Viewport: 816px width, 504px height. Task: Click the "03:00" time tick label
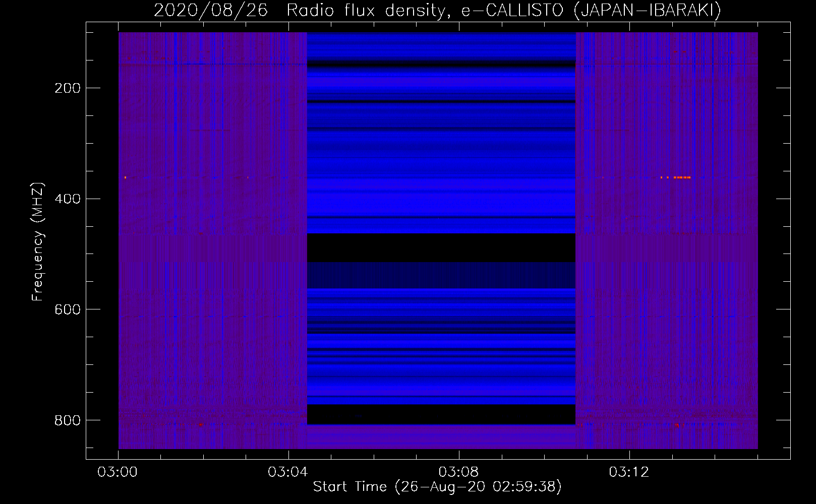(x=118, y=472)
